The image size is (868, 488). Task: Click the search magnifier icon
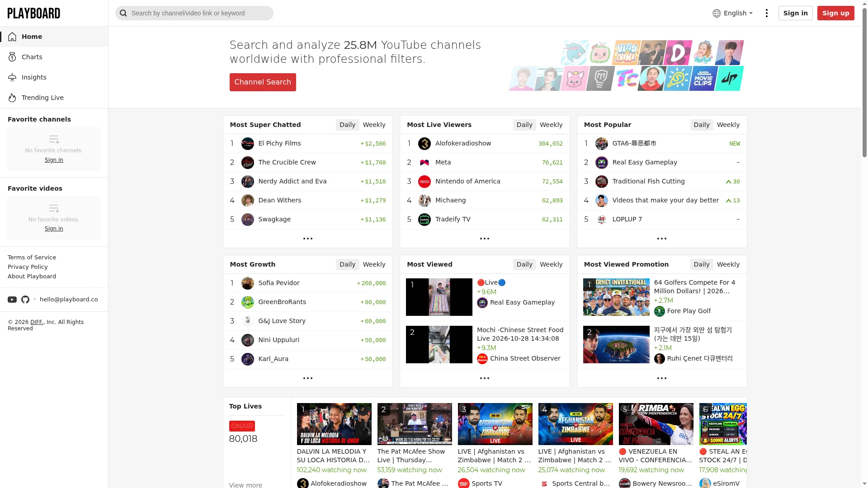pyautogui.click(x=123, y=13)
